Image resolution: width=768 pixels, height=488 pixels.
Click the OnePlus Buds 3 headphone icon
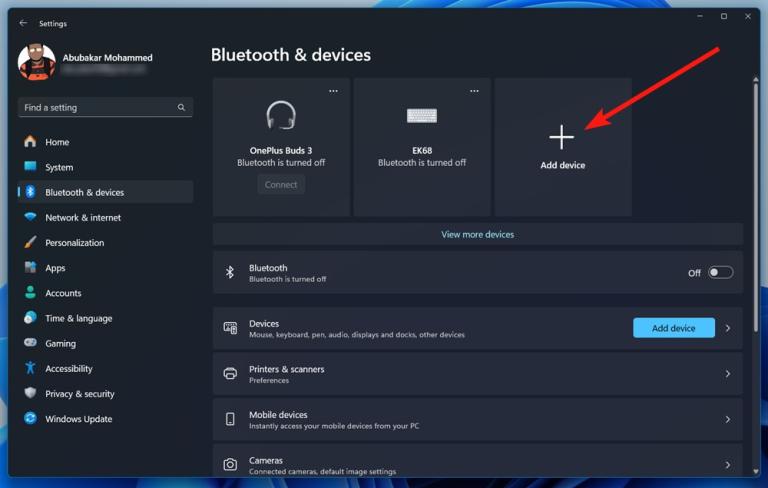[x=281, y=115]
